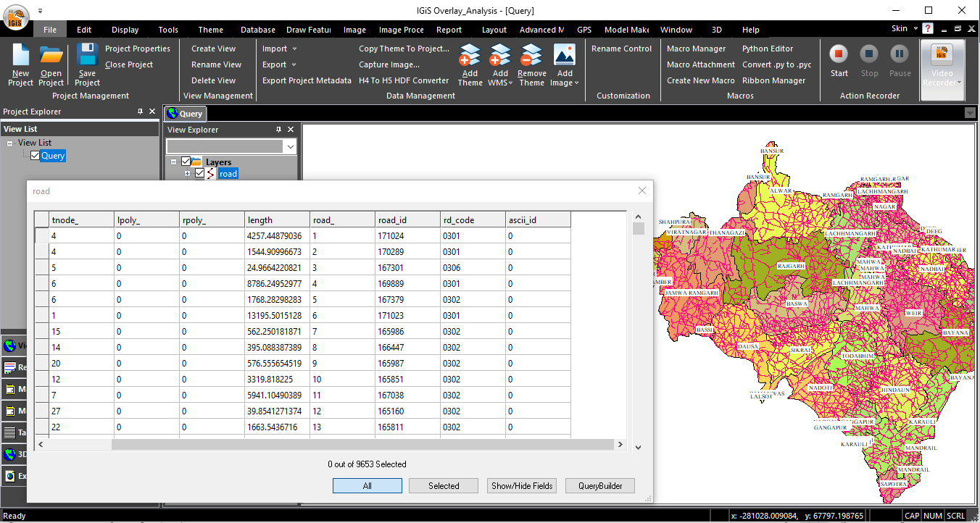This screenshot has width=980, height=523.
Task: Switch to the GPS ribbon tab
Action: pos(584,30)
